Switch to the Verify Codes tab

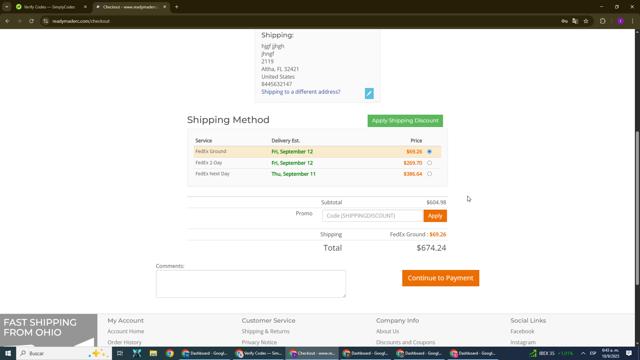pos(49,7)
